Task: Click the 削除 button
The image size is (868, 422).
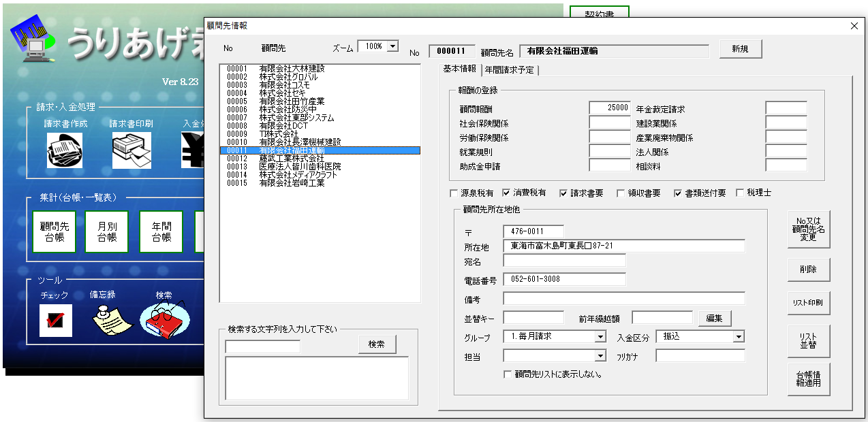Action: [808, 270]
